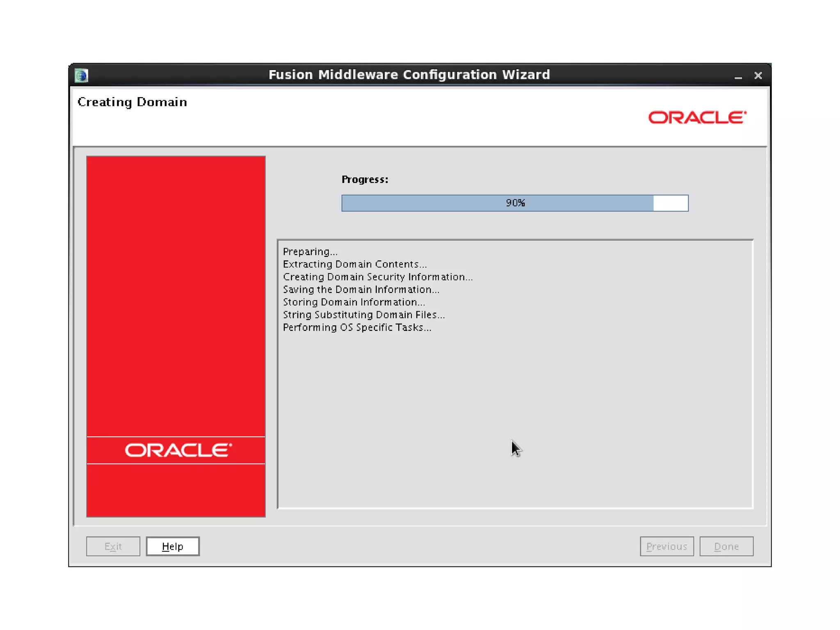Select 'Saving the Domain Information...' line
This screenshot has height=630, width=840.
[361, 290]
